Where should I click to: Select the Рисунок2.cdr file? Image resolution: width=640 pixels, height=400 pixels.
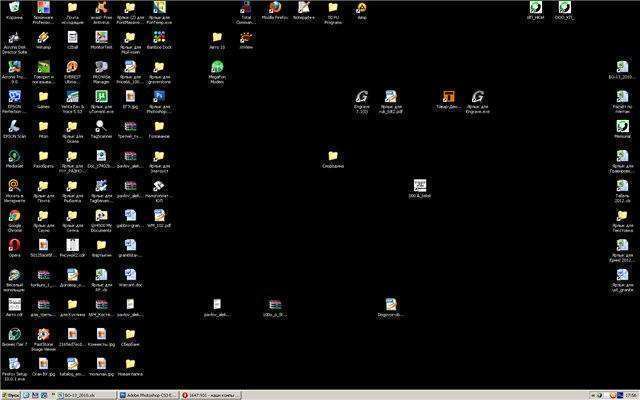[72, 248]
